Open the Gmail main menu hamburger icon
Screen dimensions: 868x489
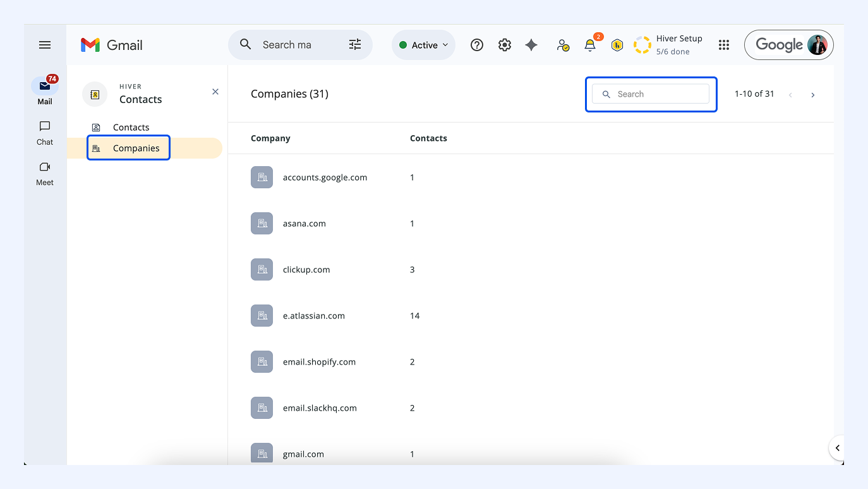[x=45, y=45]
